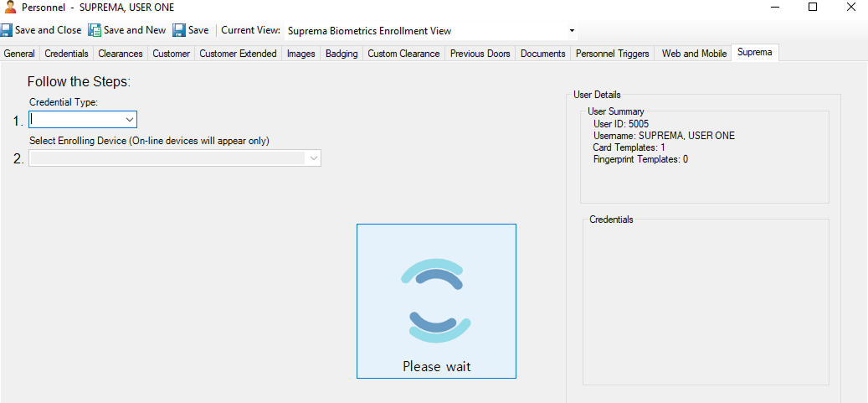This screenshot has height=403, width=868.
Task: View the Previous Doors tab
Action: pyautogui.click(x=480, y=54)
